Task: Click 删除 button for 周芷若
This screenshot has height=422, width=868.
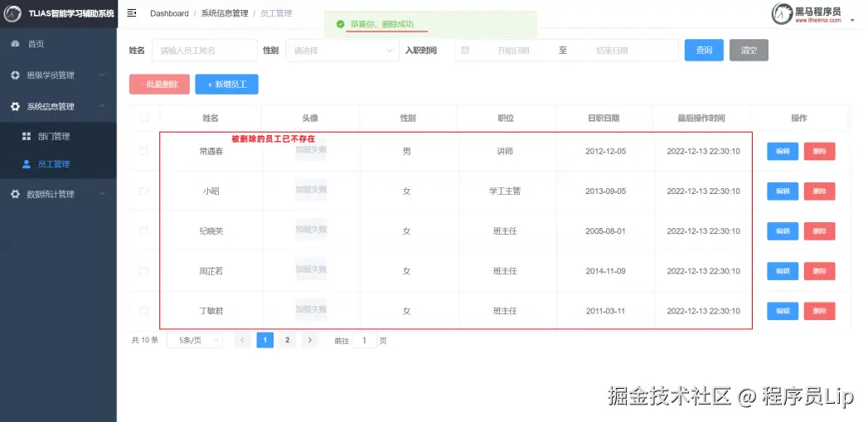Action: point(820,271)
